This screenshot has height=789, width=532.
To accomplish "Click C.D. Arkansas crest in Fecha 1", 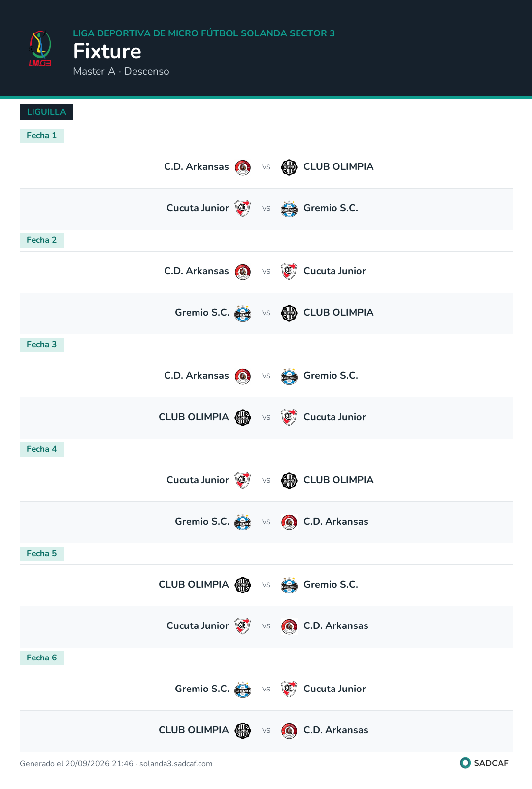I will 243,167.
